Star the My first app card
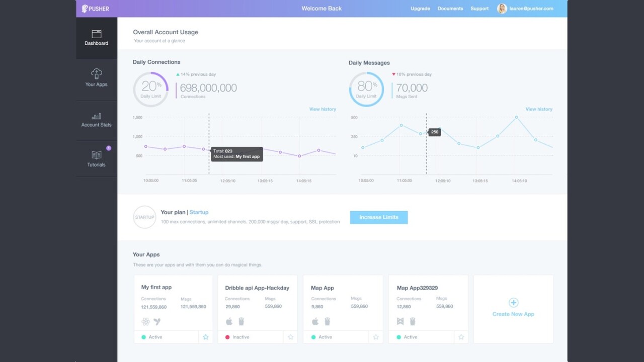The height and width of the screenshot is (362, 644). coord(206,337)
